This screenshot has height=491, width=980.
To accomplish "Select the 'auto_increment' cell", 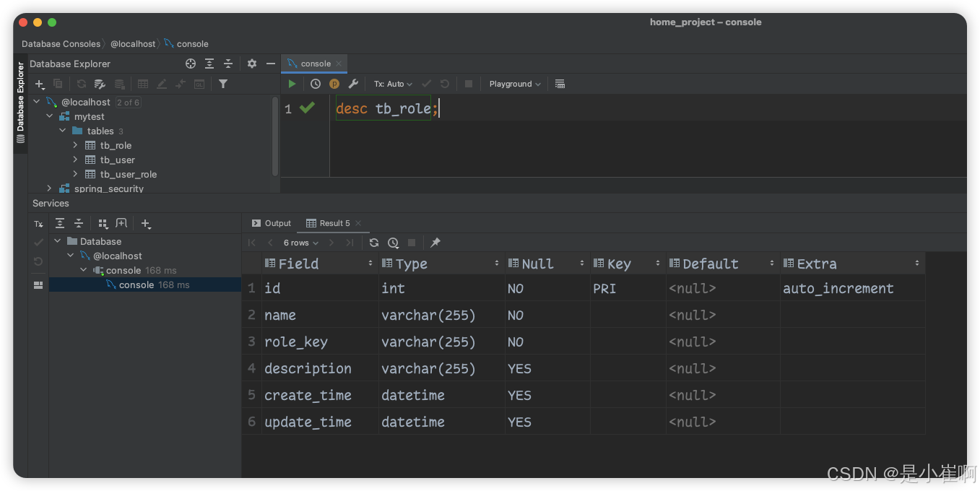I will 853,288.
